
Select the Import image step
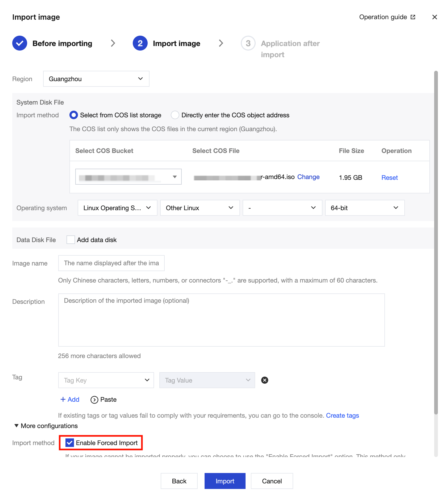point(176,43)
